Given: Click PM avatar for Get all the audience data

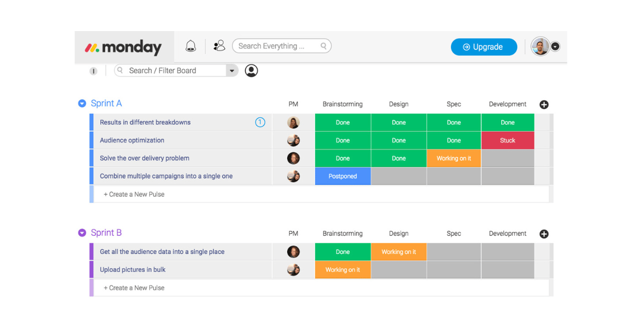Looking at the screenshot, I should point(293,251).
